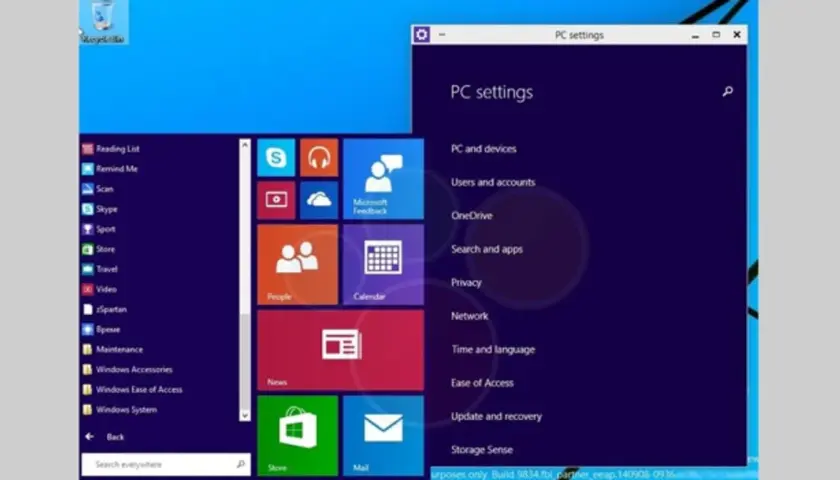
Task: Click the back arrow icon in Start menu
Action: click(89, 437)
